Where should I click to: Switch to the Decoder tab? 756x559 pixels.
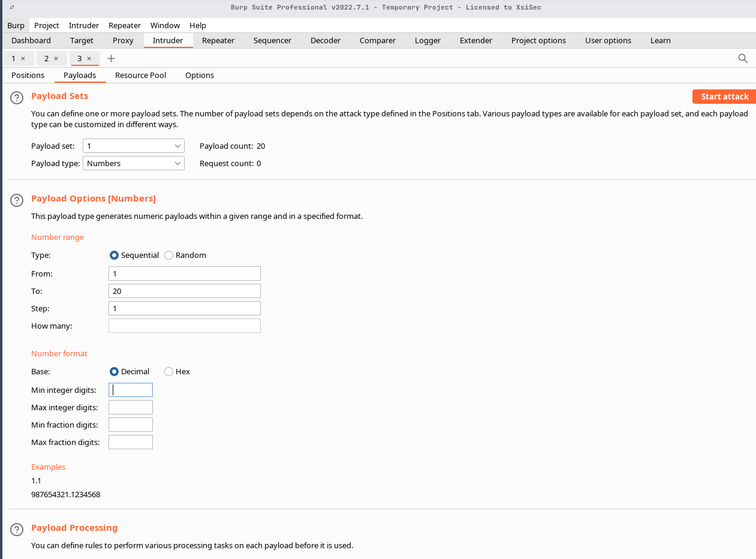(326, 40)
